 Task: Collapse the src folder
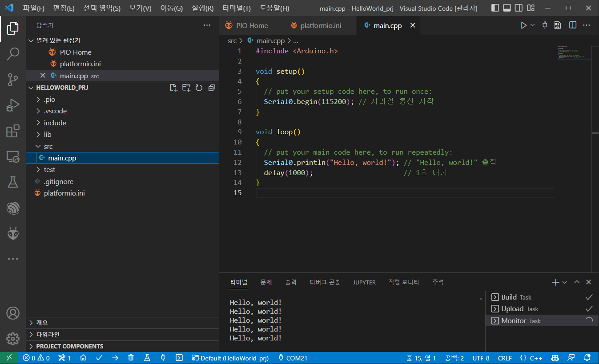coord(123,146)
